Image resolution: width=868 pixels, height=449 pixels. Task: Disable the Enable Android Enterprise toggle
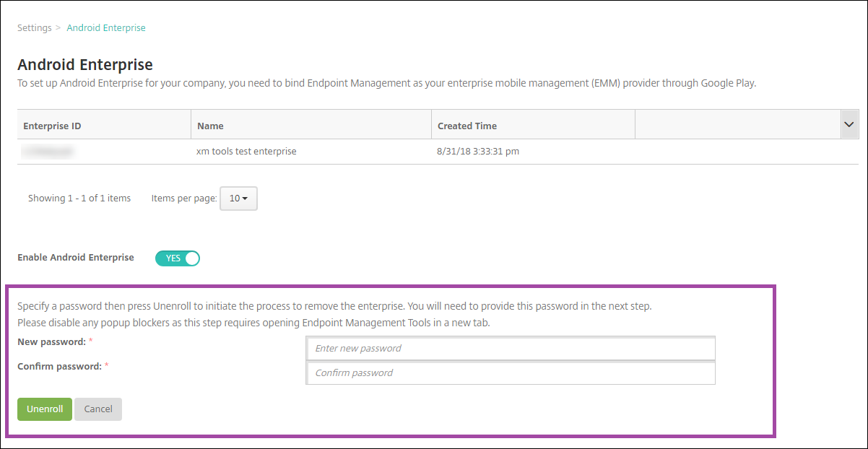click(x=178, y=258)
